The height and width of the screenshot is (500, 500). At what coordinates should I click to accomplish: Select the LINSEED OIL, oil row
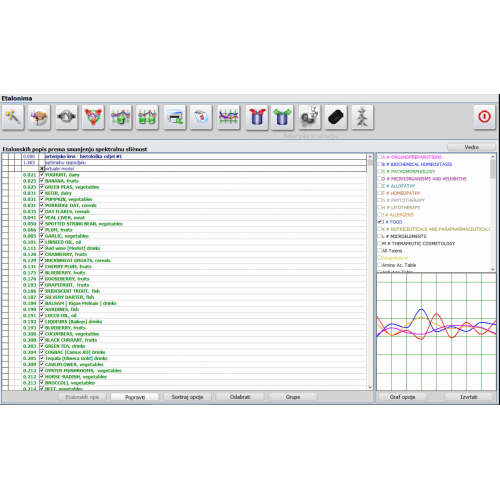(x=184, y=242)
